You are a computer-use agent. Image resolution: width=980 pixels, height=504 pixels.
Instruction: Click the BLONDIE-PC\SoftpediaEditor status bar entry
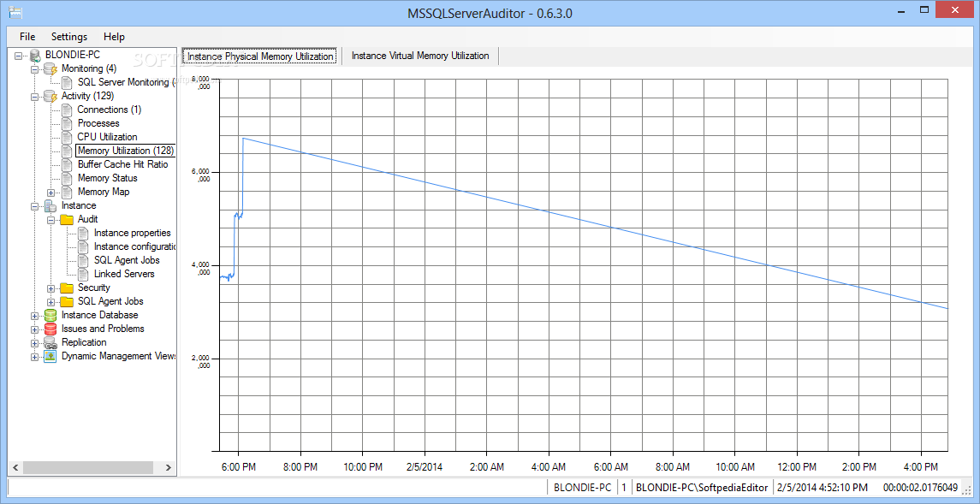coord(701,487)
